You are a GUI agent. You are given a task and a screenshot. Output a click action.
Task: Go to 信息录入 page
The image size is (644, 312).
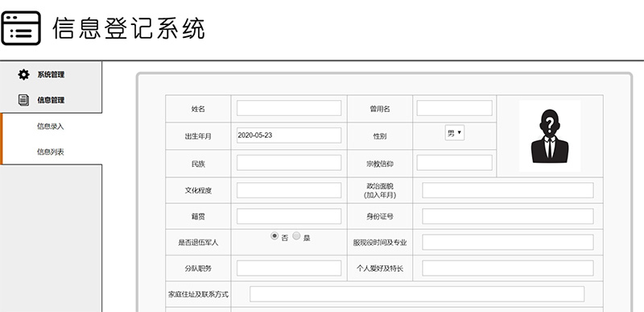(51, 127)
